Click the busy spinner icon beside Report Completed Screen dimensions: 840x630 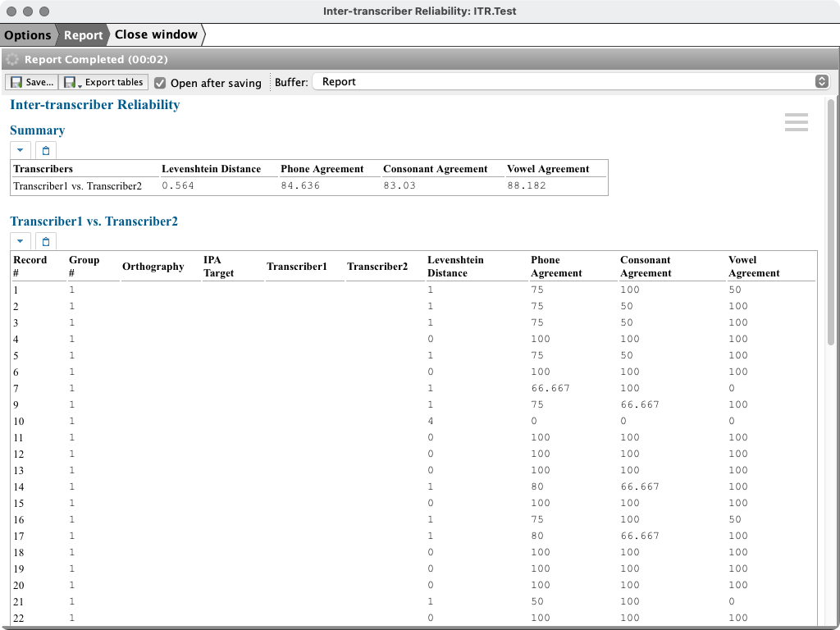click(x=12, y=60)
